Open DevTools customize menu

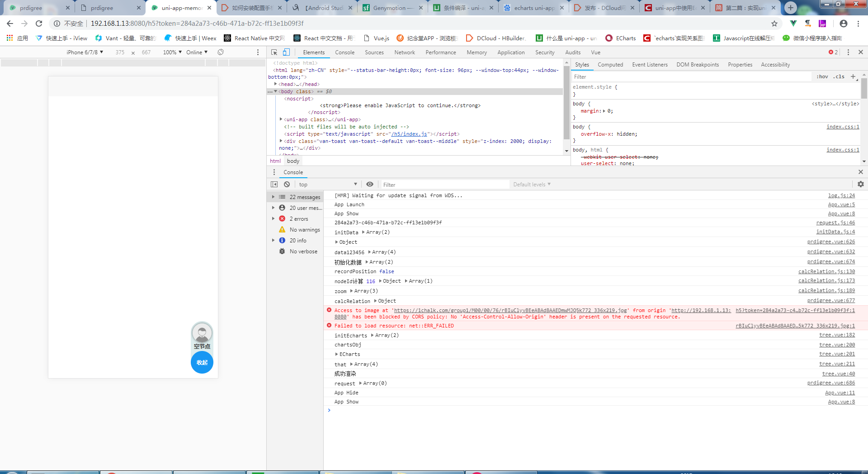(848, 52)
